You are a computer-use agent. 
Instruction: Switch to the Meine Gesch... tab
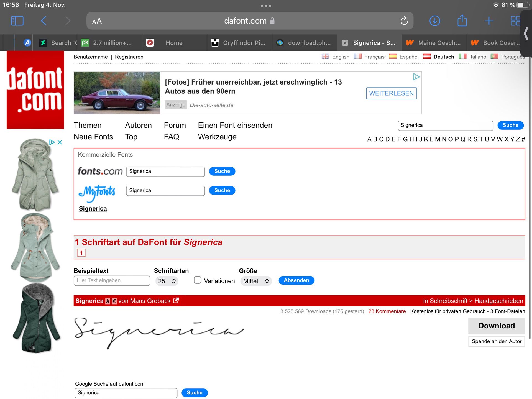pyautogui.click(x=434, y=43)
